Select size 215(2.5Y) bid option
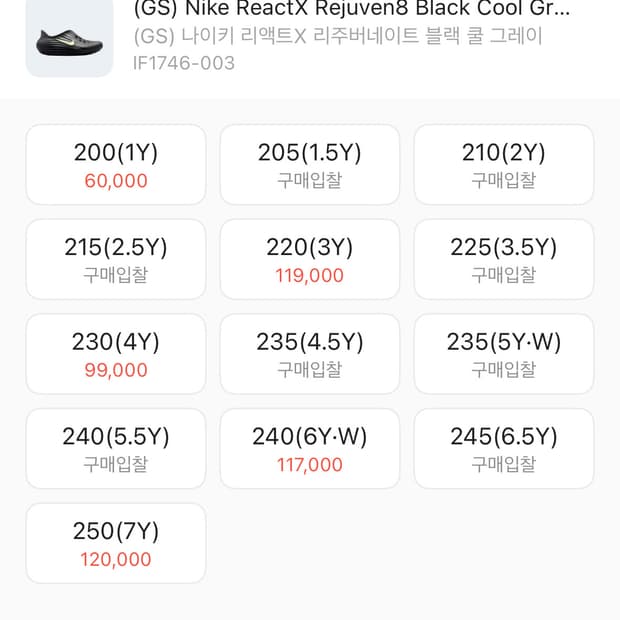 pyautogui.click(x=116, y=259)
